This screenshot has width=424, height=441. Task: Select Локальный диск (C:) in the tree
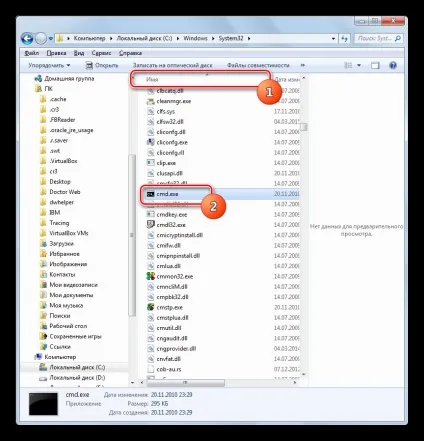click(77, 367)
